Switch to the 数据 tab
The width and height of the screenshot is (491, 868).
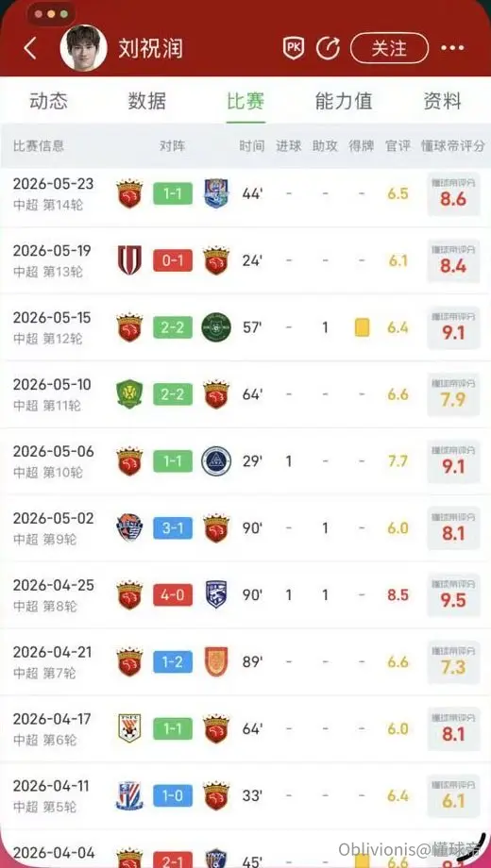(147, 101)
